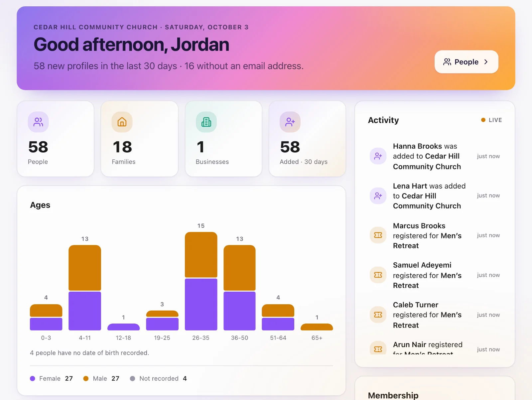Click the Ages chart heading
The width and height of the screenshot is (532, 400).
(40, 205)
